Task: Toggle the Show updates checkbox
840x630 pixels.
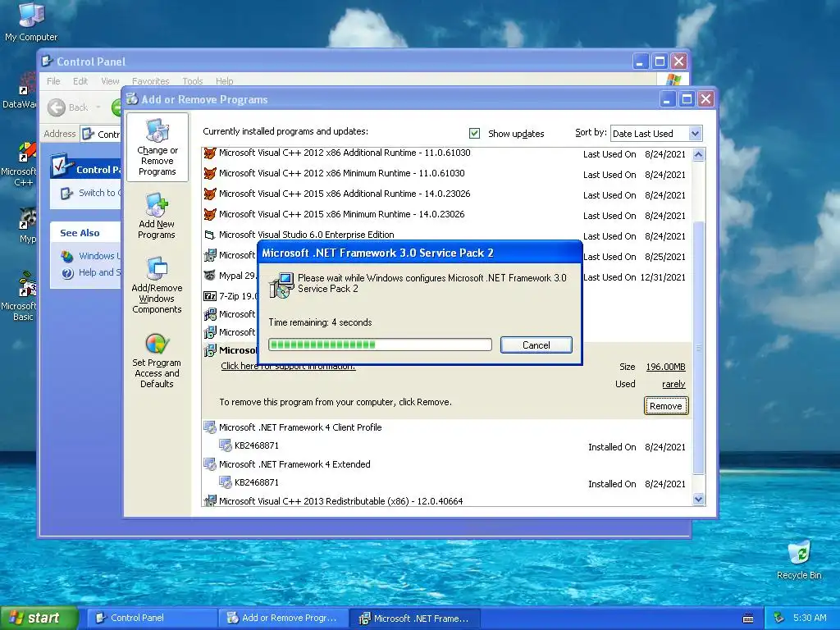Action: point(474,133)
